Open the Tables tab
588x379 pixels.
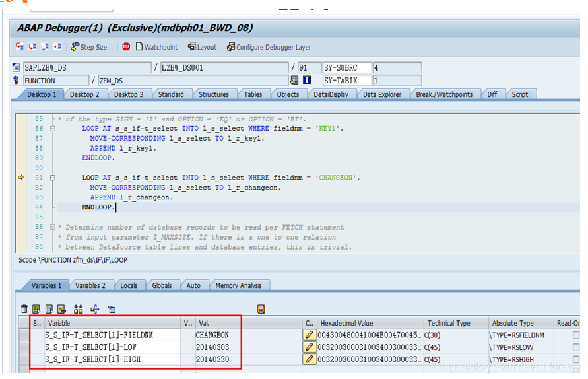point(253,94)
